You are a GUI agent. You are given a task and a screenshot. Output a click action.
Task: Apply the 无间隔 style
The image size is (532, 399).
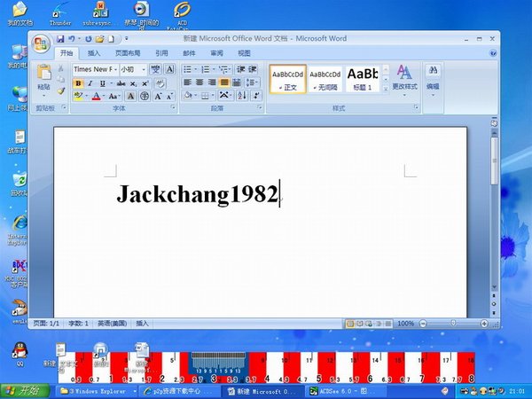[x=325, y=79]
